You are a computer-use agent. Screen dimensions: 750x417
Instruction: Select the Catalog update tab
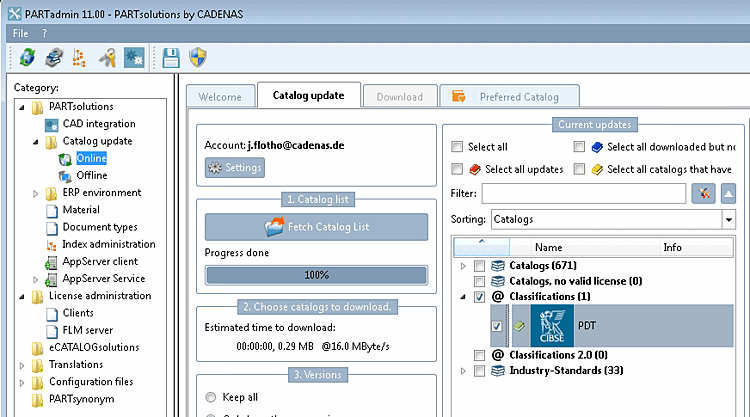(x=309, y=95)
